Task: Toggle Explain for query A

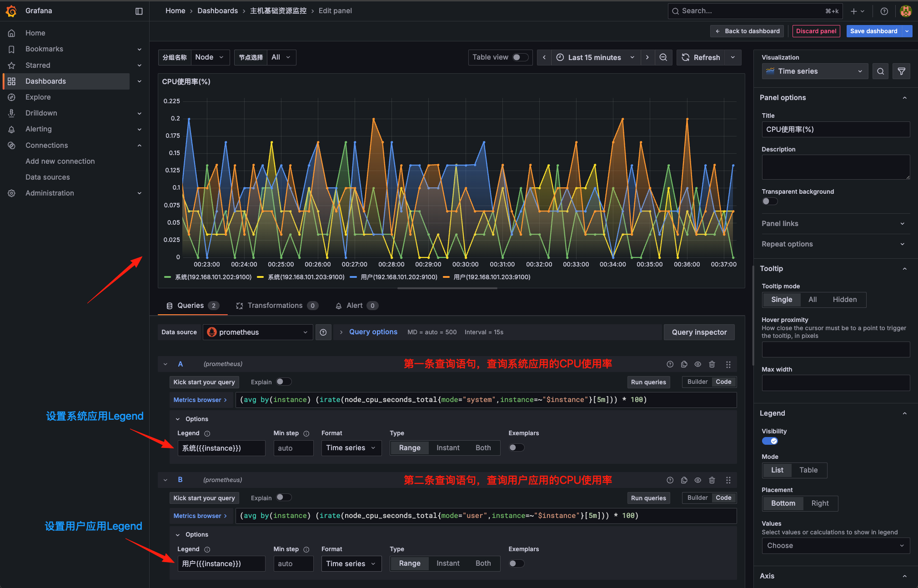Action: (284, 382)
